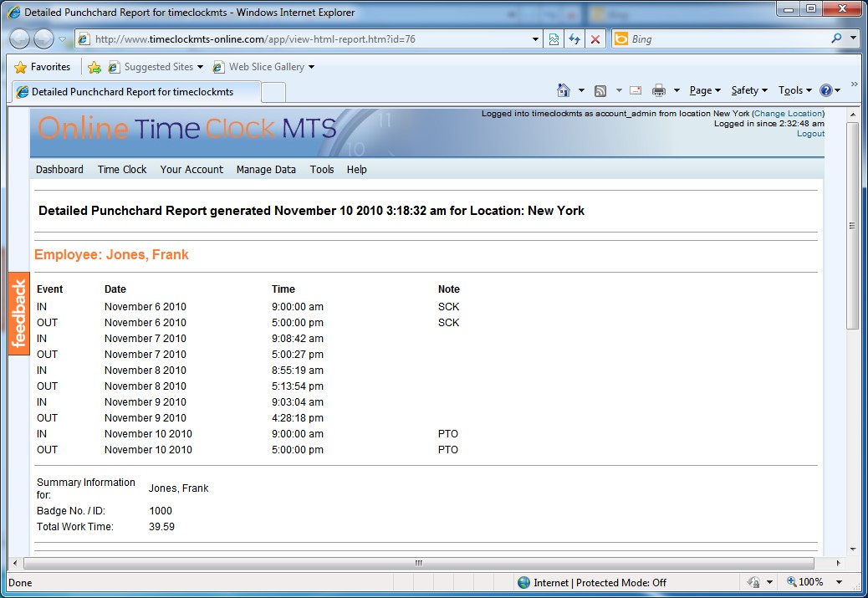
Task: Click the blue Help question mark icon
Action: pos(826,90)
